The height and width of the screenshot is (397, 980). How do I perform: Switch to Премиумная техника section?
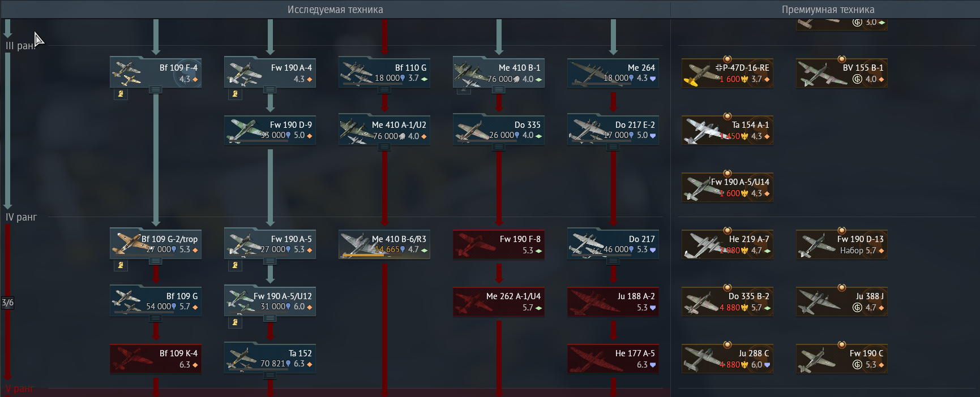(x=828, y=10)
